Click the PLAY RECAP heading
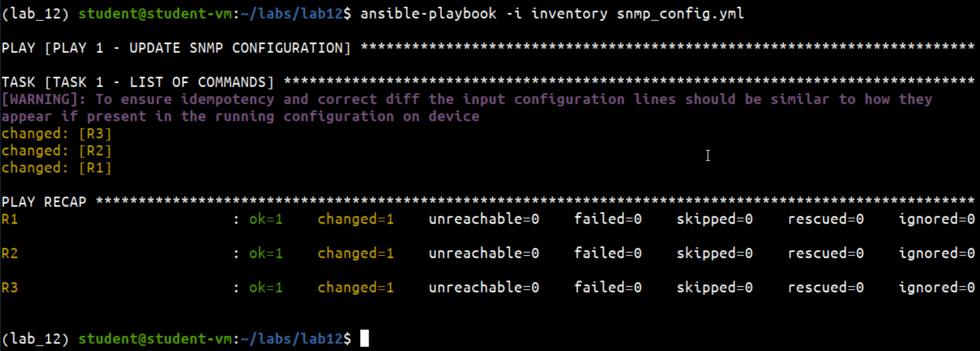Viewport: 980px width, 351px height. coord(44,202)
